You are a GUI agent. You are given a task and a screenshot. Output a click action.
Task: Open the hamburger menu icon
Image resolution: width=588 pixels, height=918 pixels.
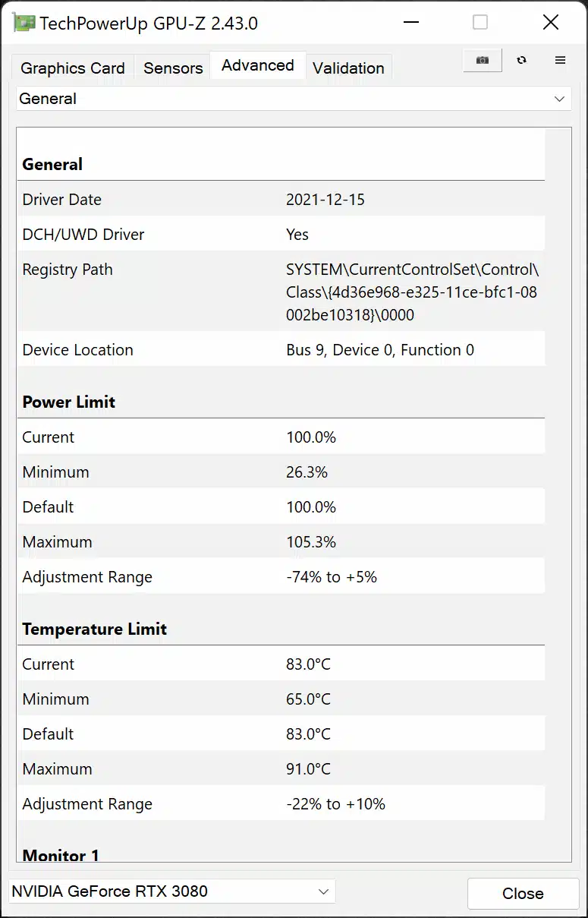561,61
